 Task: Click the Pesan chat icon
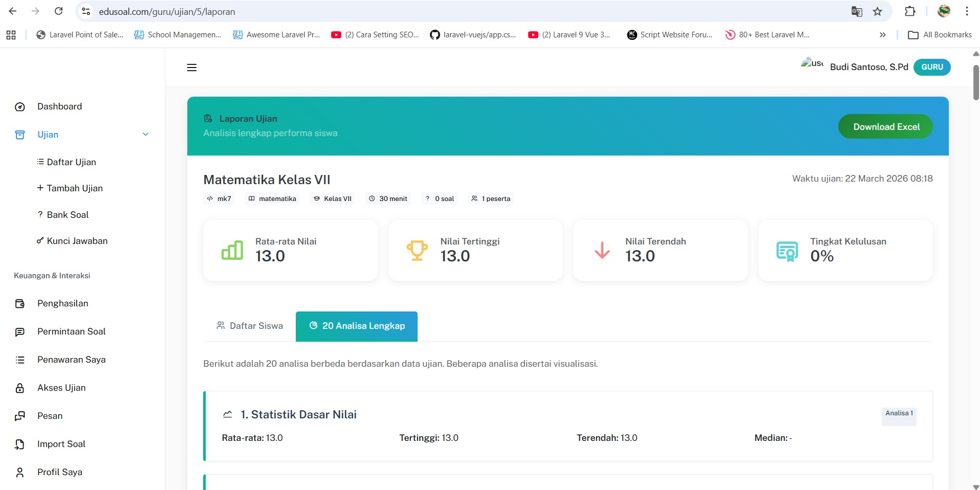point(20,416)
